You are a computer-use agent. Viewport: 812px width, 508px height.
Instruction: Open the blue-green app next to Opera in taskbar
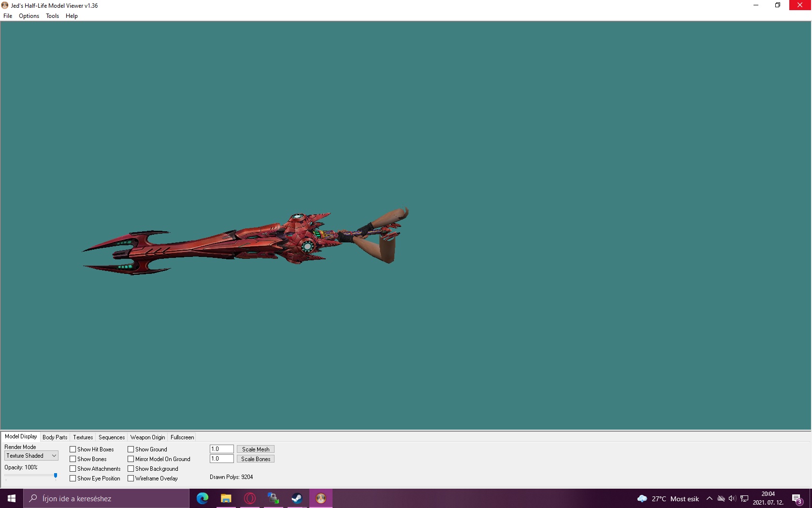tap(273, 498)
